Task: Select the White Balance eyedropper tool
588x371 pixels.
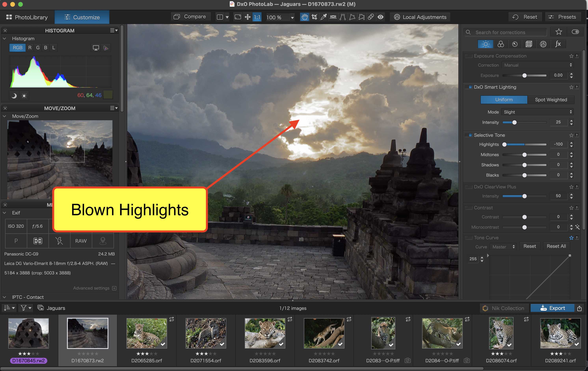Action: (324, 17)
